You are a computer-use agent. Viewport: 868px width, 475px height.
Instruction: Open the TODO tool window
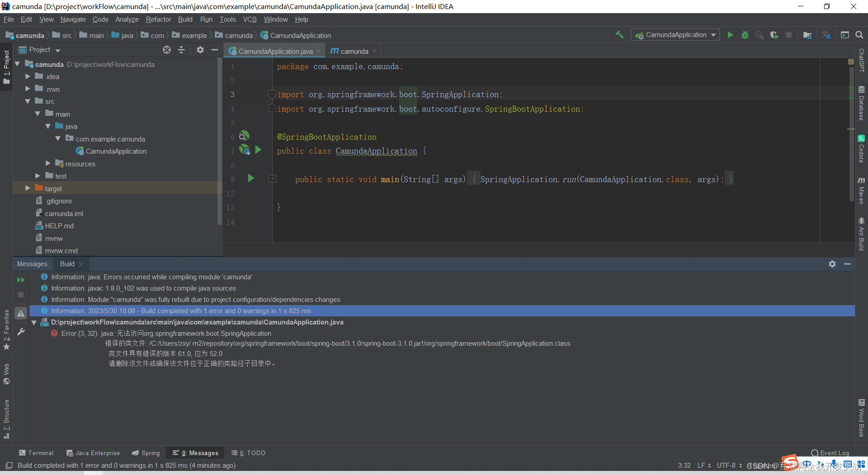pyautogui.click(x=248, y=453)
